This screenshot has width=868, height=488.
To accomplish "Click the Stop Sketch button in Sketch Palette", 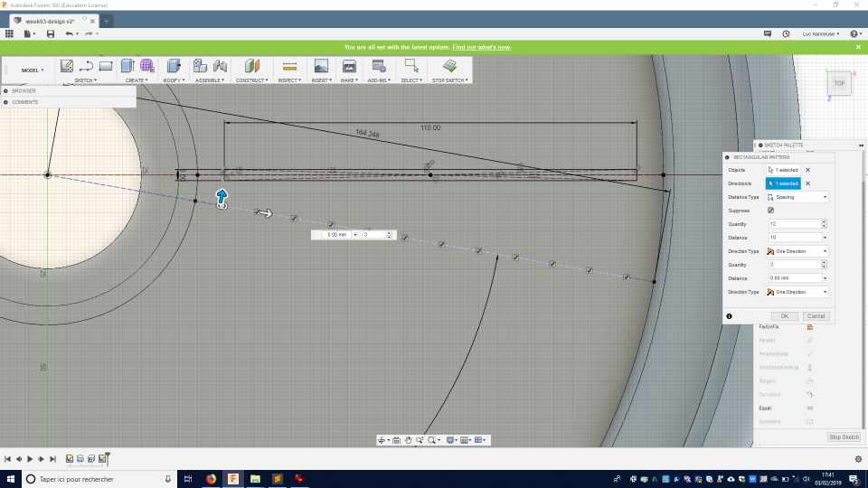I will pos(844,437).
